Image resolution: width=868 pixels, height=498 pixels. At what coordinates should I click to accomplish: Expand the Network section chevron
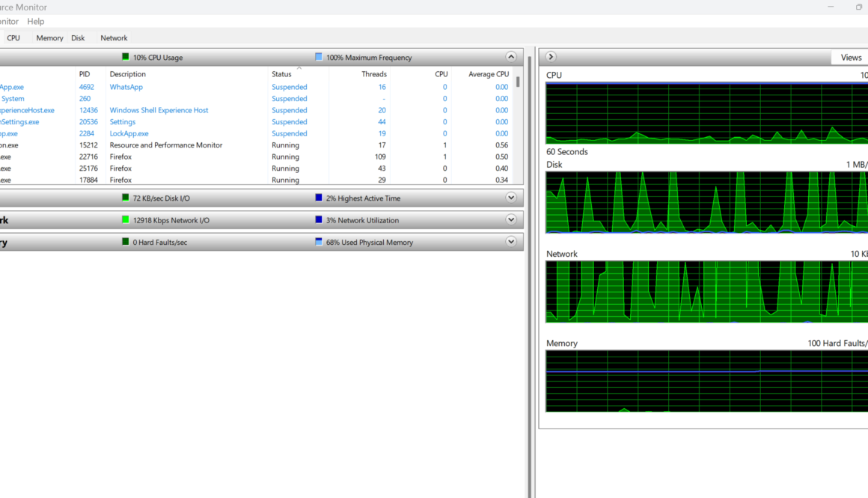(511, 220)
